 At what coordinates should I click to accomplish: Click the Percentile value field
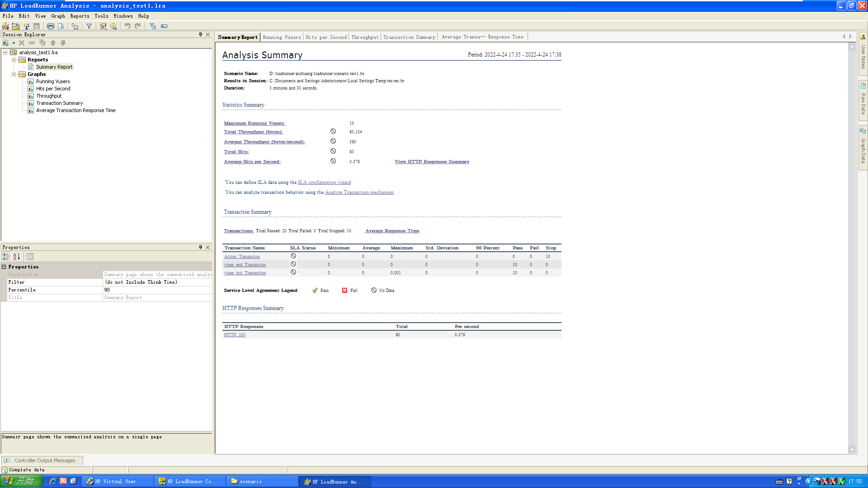157,290
